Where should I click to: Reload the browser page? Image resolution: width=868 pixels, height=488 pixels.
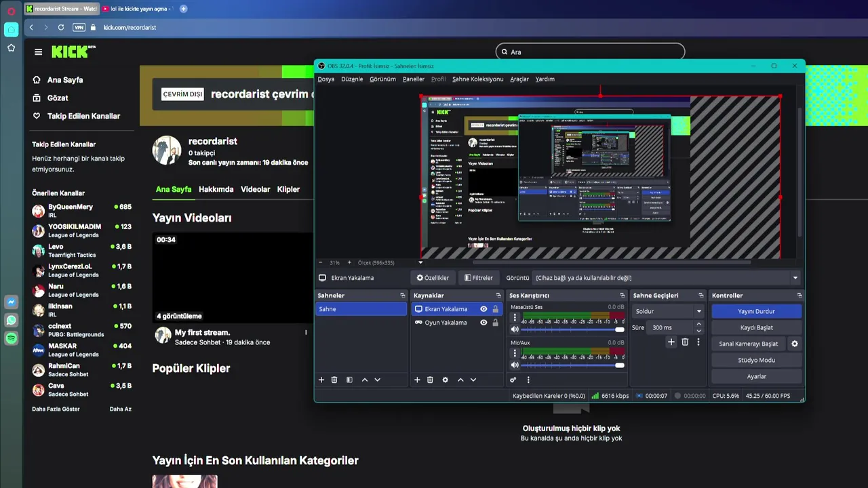[x=61, y=27]
